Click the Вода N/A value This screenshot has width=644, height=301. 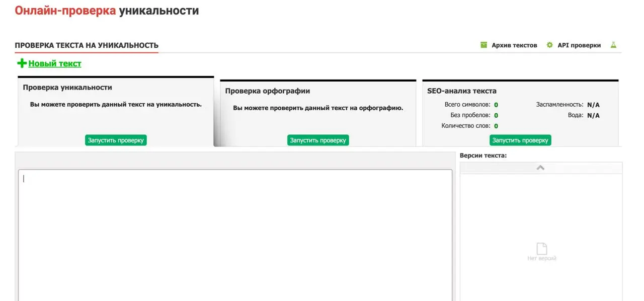click(x=593, y=115)
